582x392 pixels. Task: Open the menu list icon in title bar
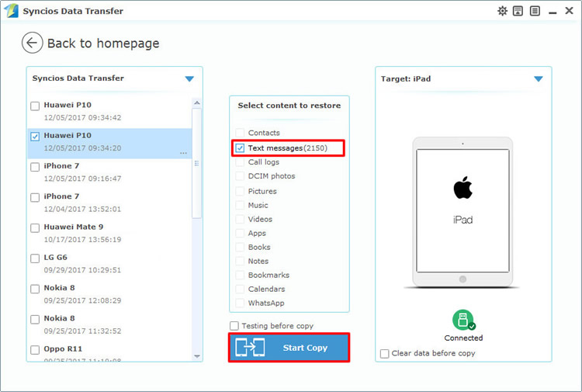click(535, 11)
